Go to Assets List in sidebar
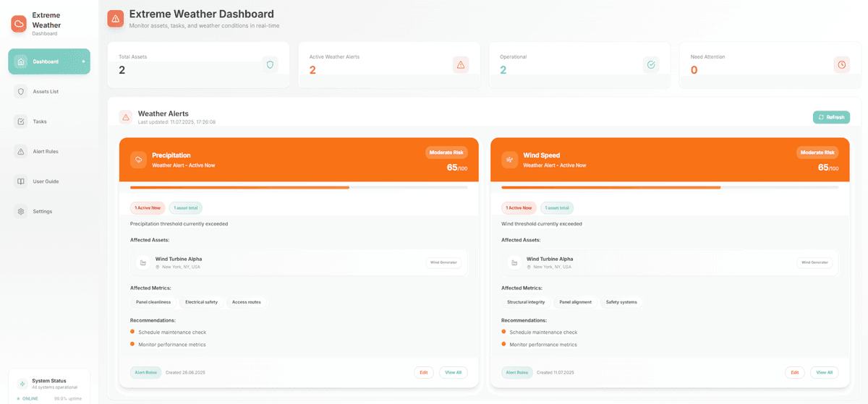The width and height of the screenshot is (868, 404). [46, 92]
